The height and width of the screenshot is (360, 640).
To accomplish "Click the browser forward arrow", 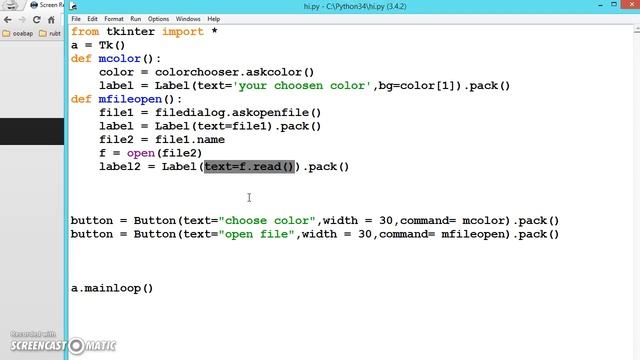I will point(22,20).
